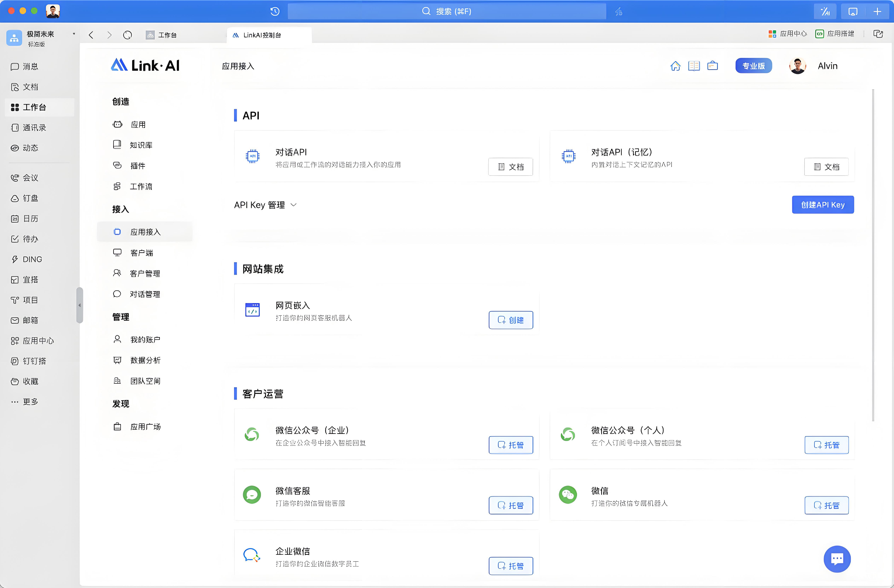
Task: Open 钉盘 in the DingTalk sidebar
Action: click(24, 198)
